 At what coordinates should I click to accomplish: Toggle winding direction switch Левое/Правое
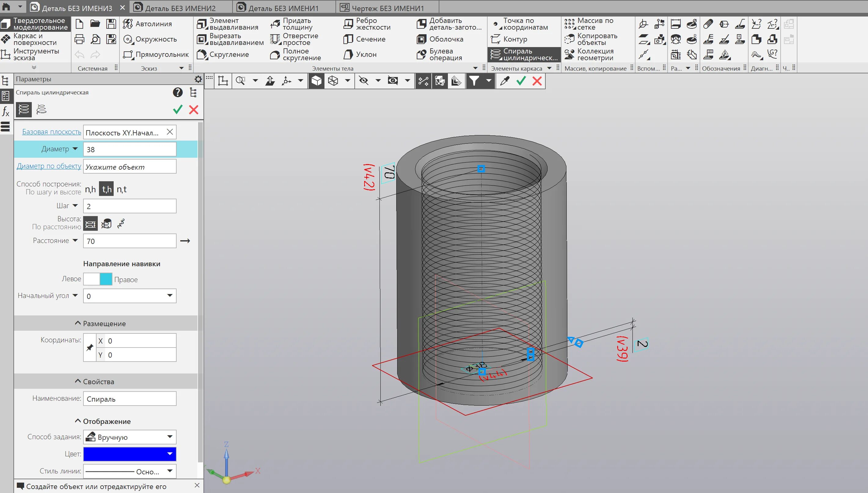[x=98, y=279]
